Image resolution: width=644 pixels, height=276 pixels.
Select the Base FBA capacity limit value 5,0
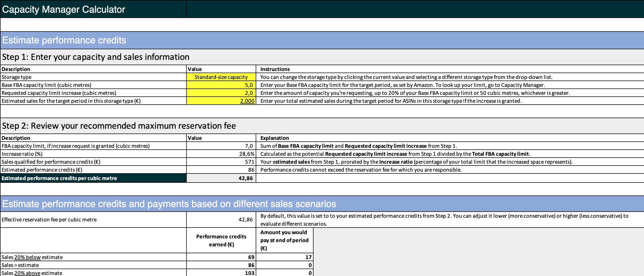(221, 85)
